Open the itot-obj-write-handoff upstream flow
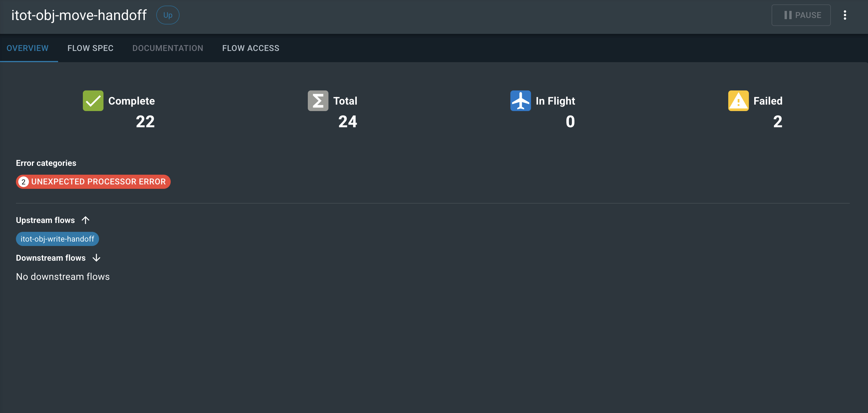 (x=57, y=239)
